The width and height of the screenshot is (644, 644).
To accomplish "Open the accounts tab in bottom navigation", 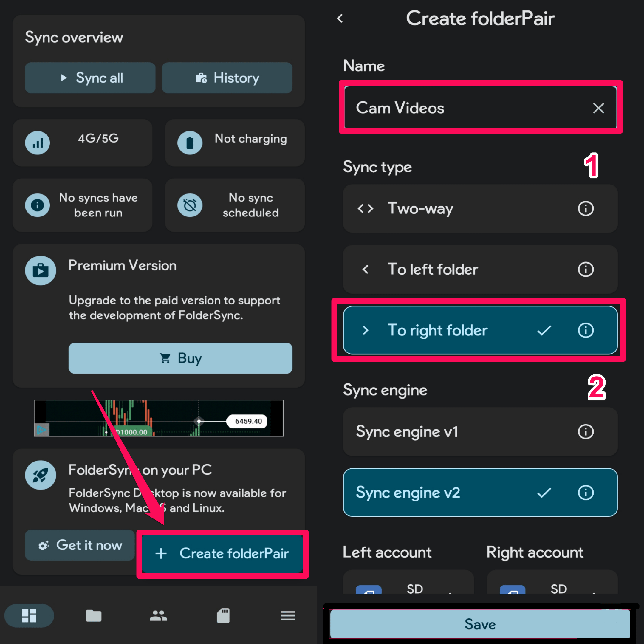I will (158, 615).
